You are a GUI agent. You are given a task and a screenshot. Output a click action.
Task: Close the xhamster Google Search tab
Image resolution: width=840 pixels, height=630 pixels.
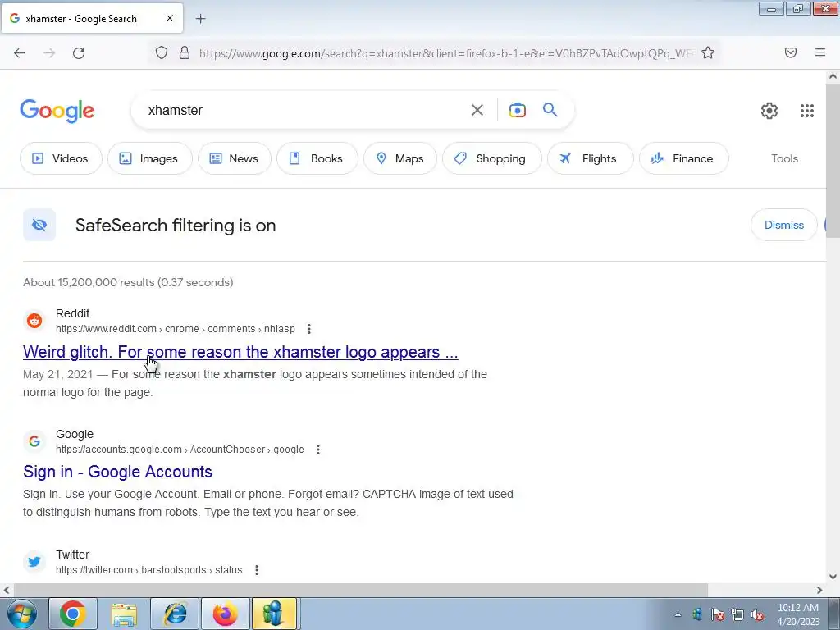click(169, 18)
